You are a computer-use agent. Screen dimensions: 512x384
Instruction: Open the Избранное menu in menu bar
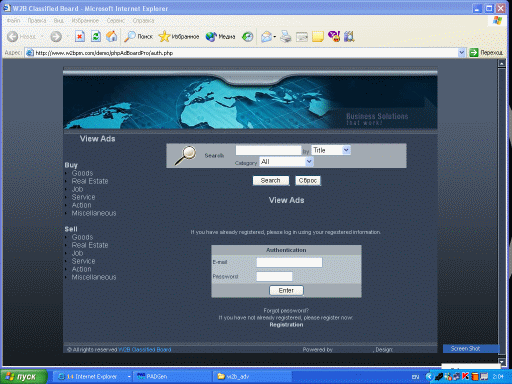click(x=85, y=21)
